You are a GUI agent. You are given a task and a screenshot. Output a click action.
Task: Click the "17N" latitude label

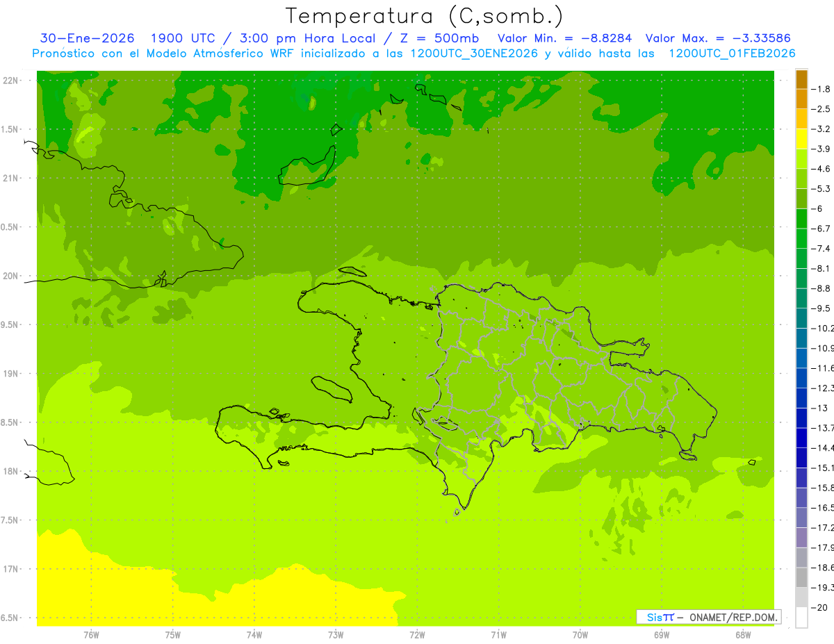point(10,569)
